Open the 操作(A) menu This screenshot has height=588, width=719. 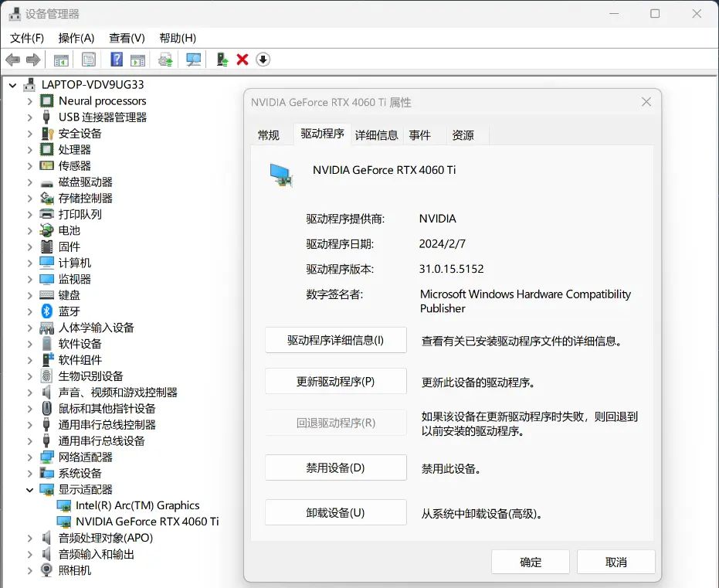[x=76, y=38]
